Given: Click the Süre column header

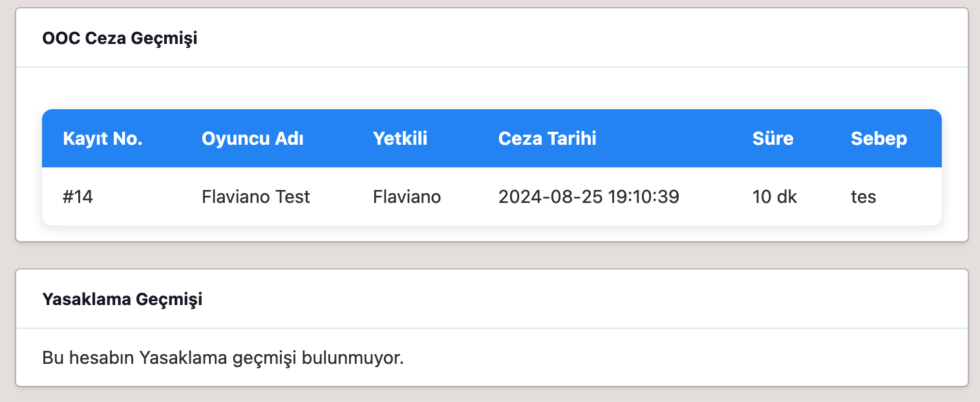Looking at the screenshot, I should point(772,138).
